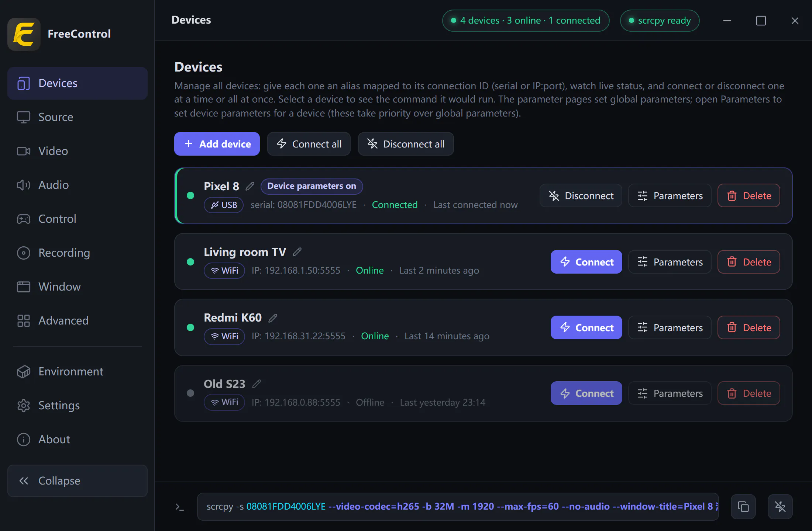Open the Audio section
The width and height of the screenshot is (812, 531).
pyautogui.click(x=78, y=185)
